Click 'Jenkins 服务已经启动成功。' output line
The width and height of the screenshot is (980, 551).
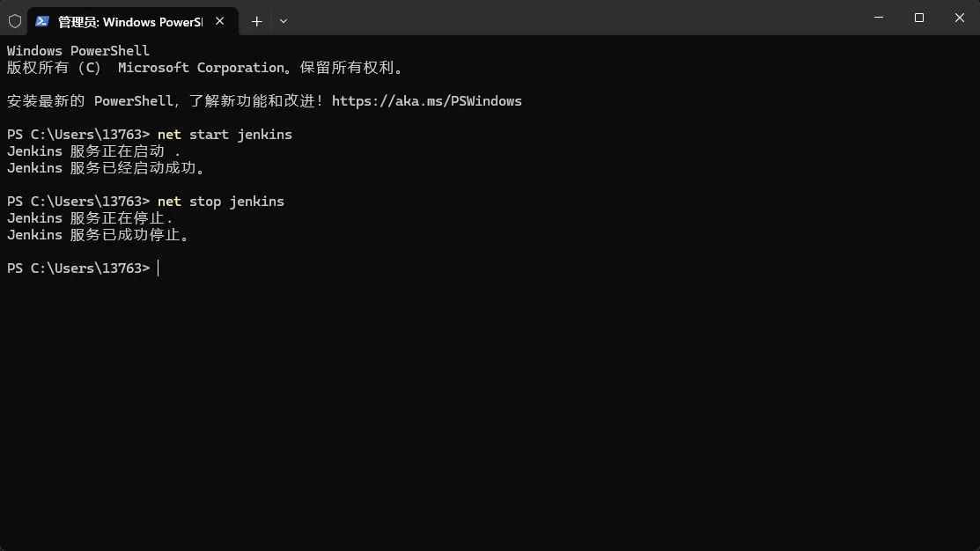point(107,168)
